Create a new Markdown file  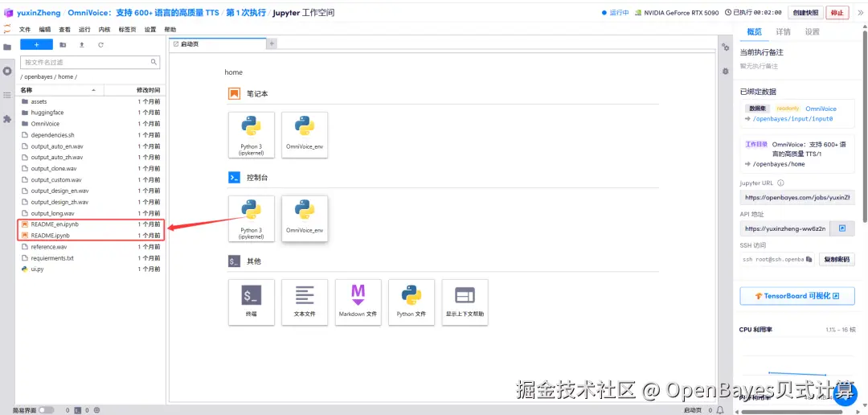click(358, 302)
